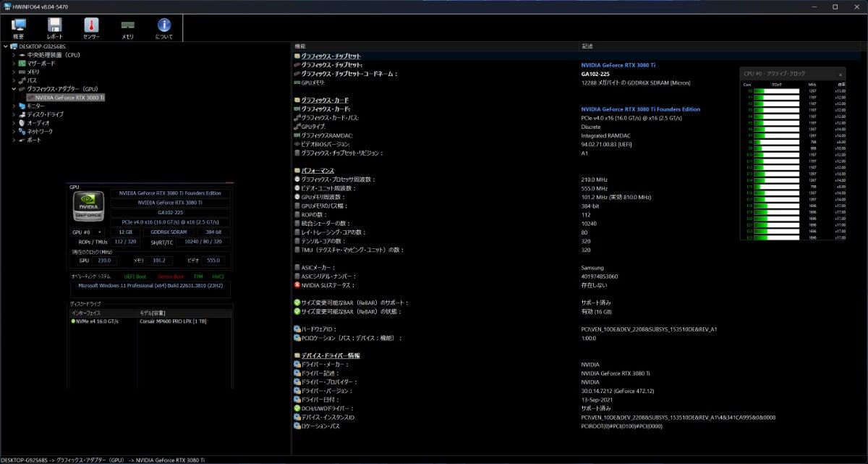The width and height of the screenshot is (868, 464).
Task: Click the UEFI Boot indicator
Action: pyautogui.click(x=135, y=277)
